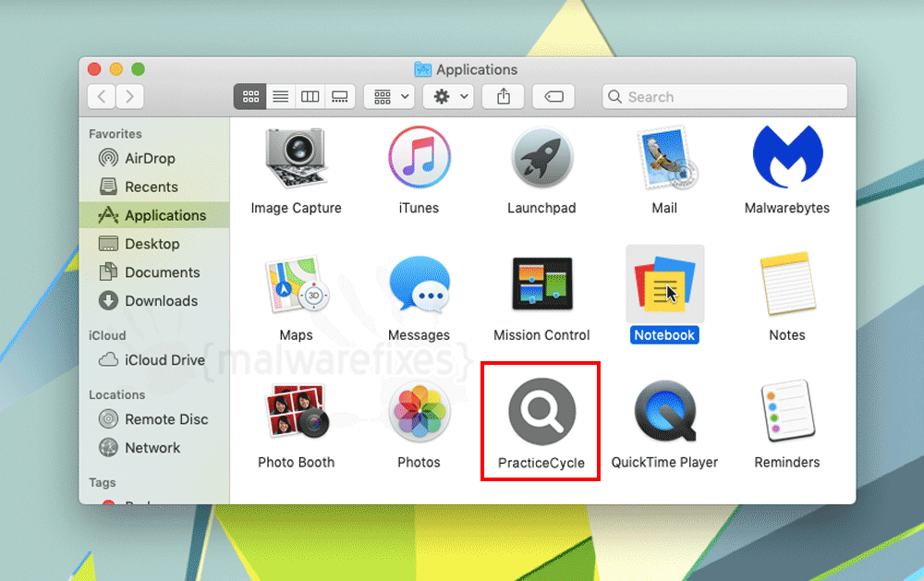Open Documents in the sidebar
This screenshot has width=924, height=581.
pos(154,272)
